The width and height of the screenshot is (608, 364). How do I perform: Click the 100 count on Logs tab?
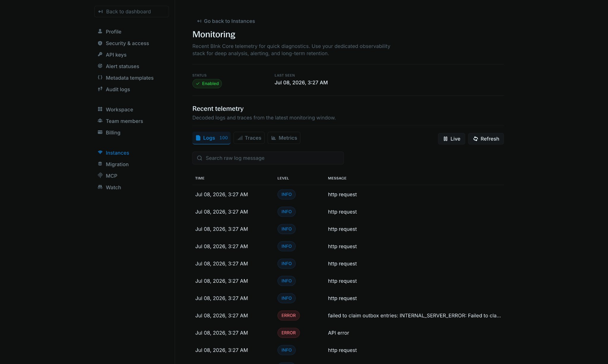click(224, 138)
